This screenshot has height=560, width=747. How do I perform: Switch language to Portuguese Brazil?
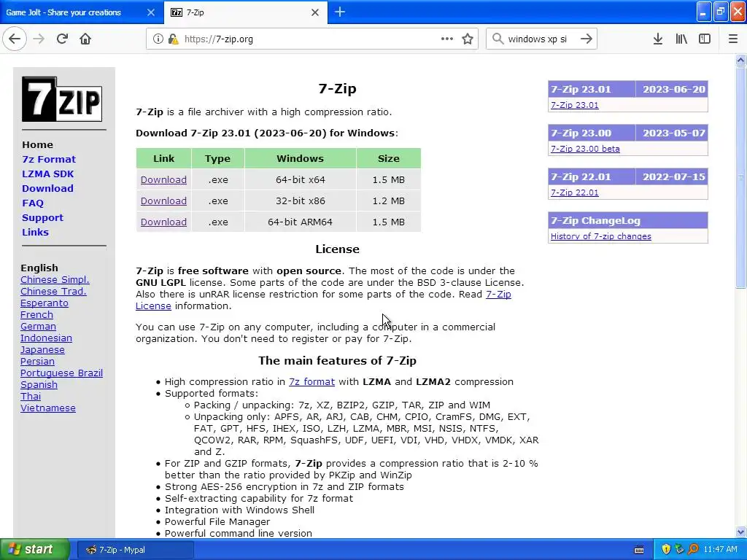point(61,373)
